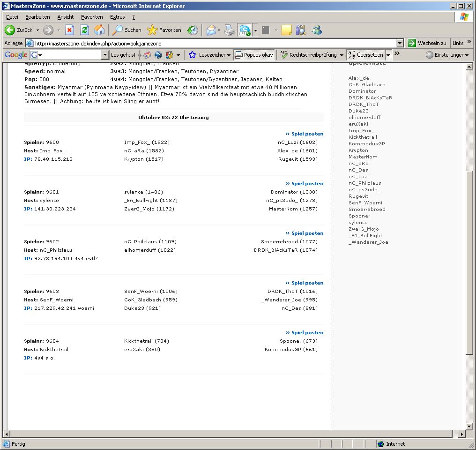This screenshot has width=476, height=450.
Task: Click the Print icon
Action: [230, 30]
